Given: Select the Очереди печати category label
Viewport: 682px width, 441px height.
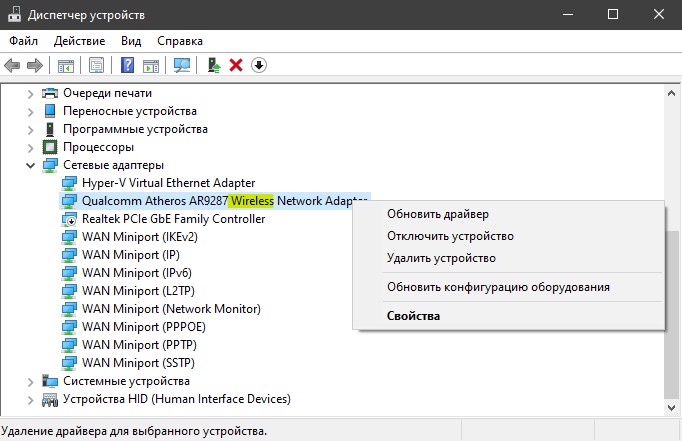Looking at the screenshot, I should [x=107, y=93].
